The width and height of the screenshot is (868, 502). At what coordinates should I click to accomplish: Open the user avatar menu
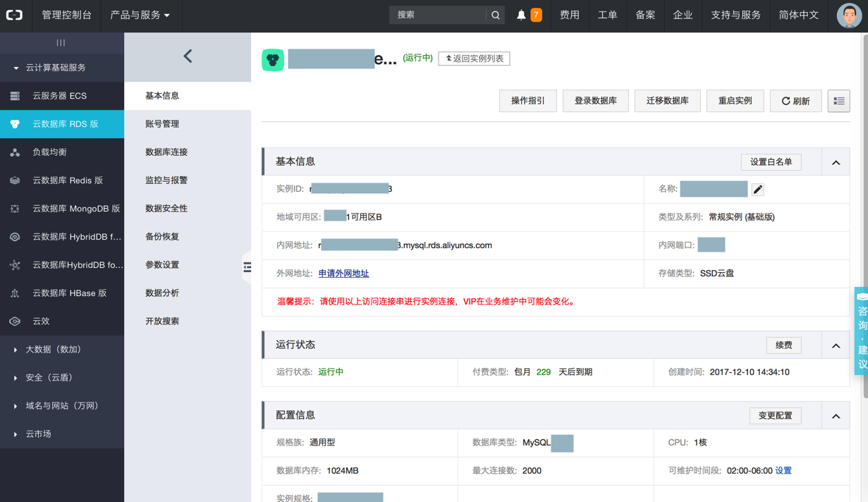click(x=849, y=15)
